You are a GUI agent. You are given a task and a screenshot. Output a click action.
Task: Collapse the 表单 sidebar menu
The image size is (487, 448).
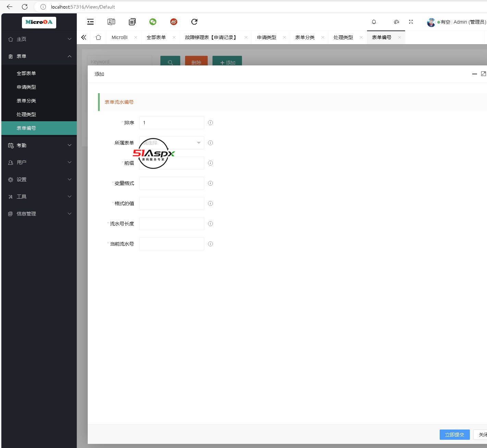[39, 56]
